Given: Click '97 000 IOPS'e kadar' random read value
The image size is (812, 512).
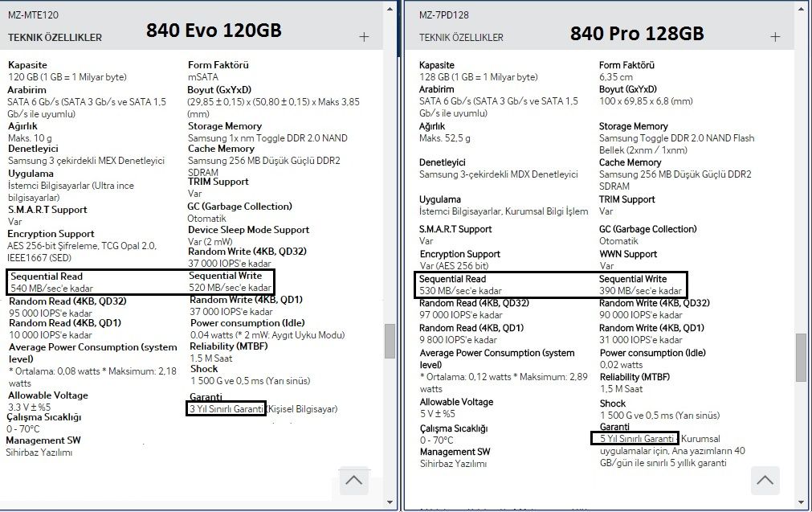Looking at the screenshot, I should pos(461,314).
